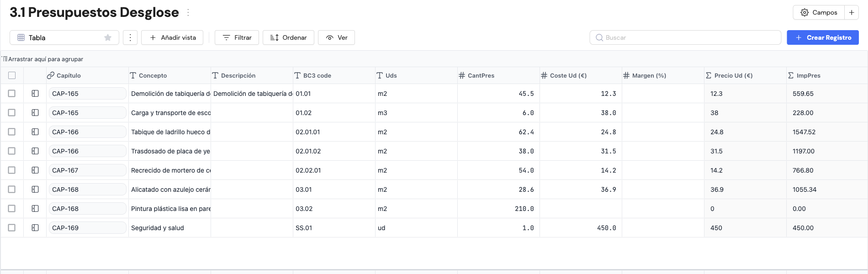The width and height of the screenshot is (868, 274).
Task: Click the Descripción column header
Action: 252,75
